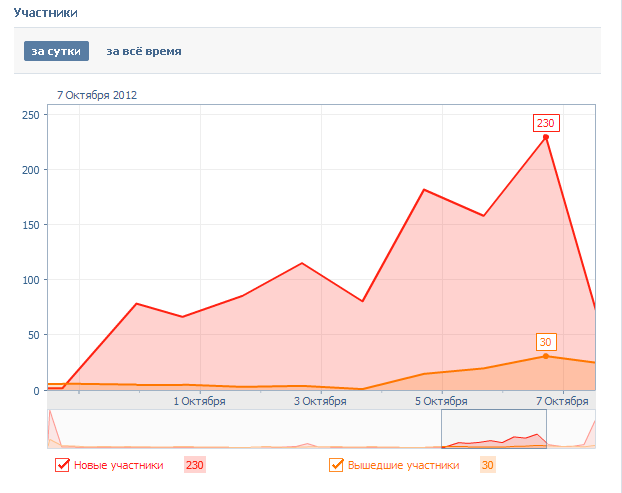Click the orange 30 badge in the legend
Screen dimensions: 622x493
coord(488,465)
